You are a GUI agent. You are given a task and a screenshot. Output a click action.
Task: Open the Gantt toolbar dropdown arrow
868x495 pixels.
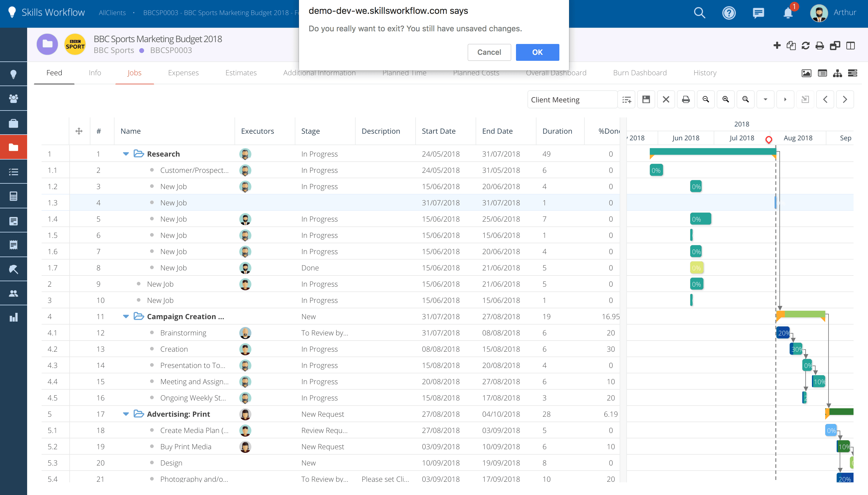765,100
